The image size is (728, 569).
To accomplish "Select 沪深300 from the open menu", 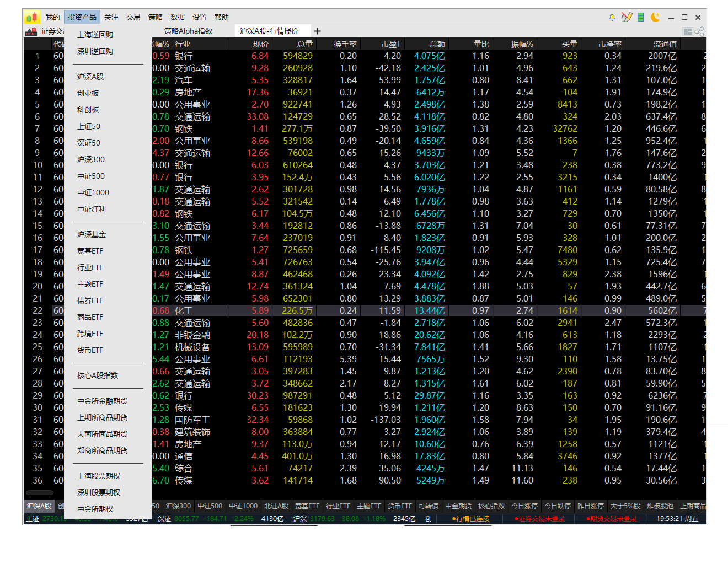I will coord(91,159).
